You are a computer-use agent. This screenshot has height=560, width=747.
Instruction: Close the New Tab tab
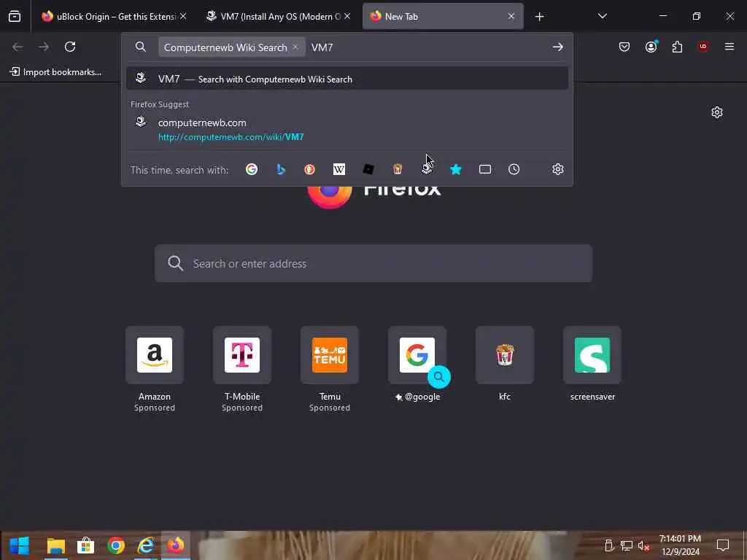pyautogui.click(x=511, y=17)
